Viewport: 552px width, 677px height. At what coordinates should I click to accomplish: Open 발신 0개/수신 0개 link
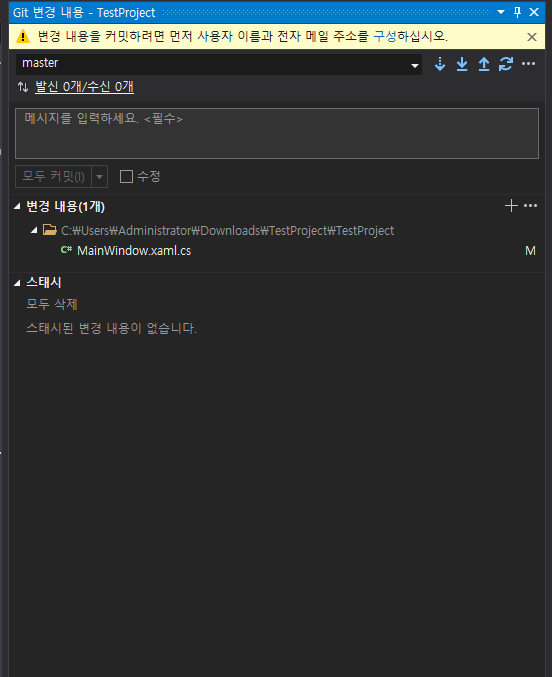(84, 87)
